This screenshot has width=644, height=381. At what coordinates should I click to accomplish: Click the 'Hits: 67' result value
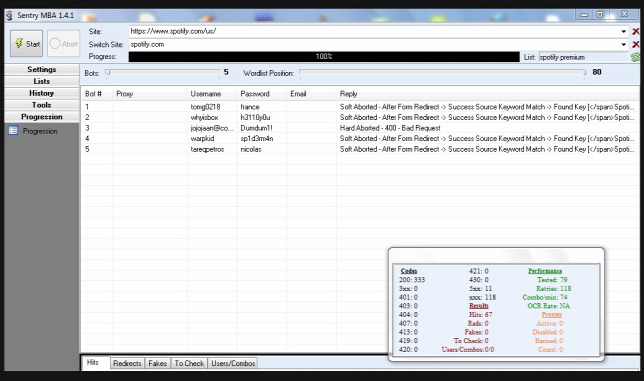tap(481, 314)
